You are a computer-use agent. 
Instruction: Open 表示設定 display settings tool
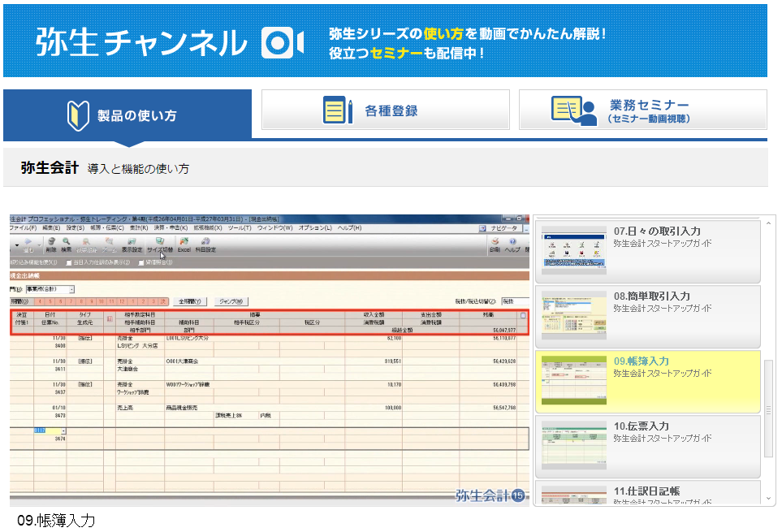[x=132, y=244]
